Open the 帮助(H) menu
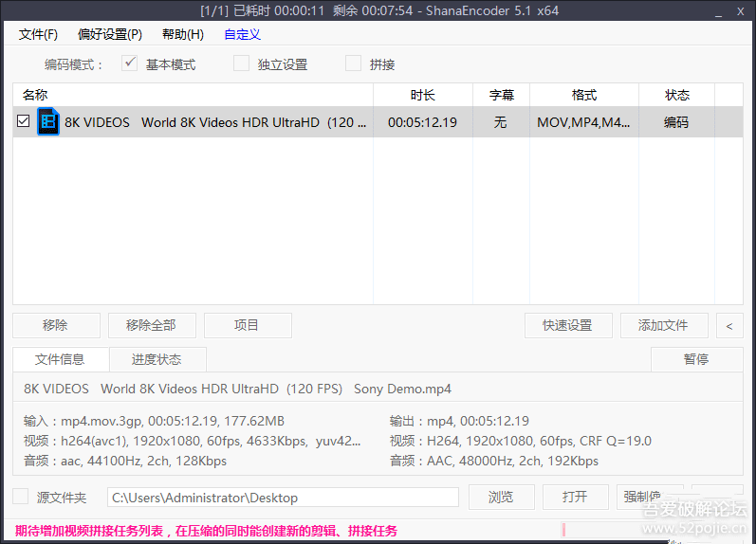This screenshot has height=544, width=756. point(183,34)
